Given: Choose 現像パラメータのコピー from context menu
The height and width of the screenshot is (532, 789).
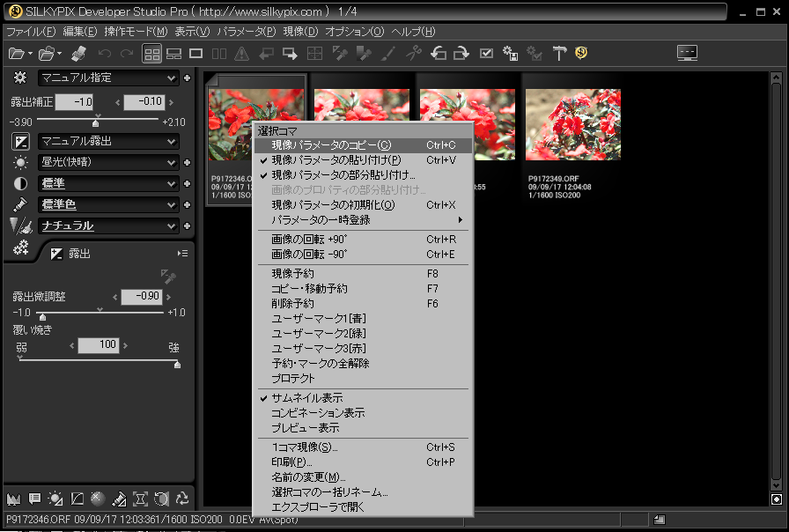Looking at the screenshot, I should (x=331, y=144).
